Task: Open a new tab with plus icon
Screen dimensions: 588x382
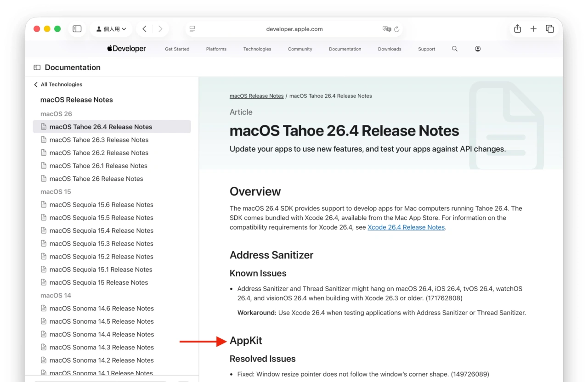Action: (533, 29)
